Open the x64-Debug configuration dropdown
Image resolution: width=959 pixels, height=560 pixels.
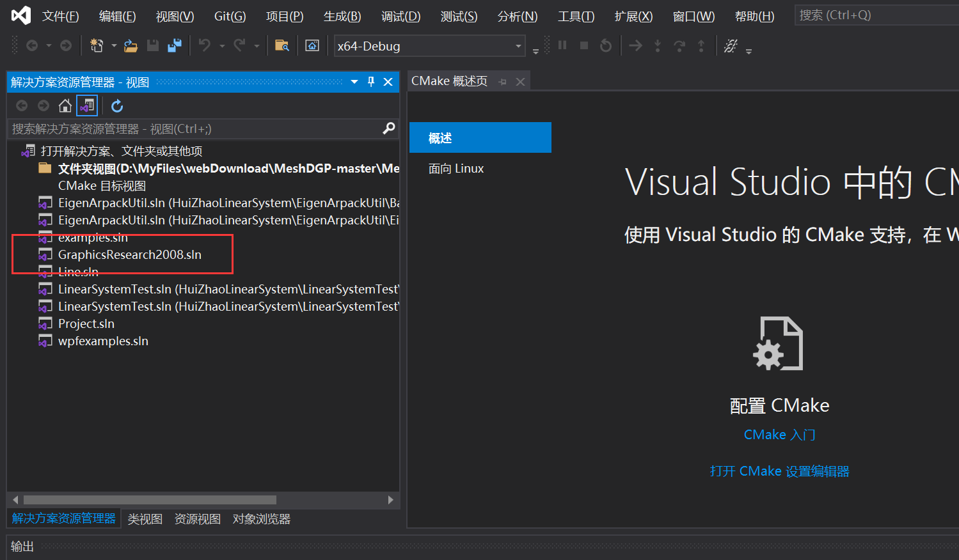pos(518,46)
